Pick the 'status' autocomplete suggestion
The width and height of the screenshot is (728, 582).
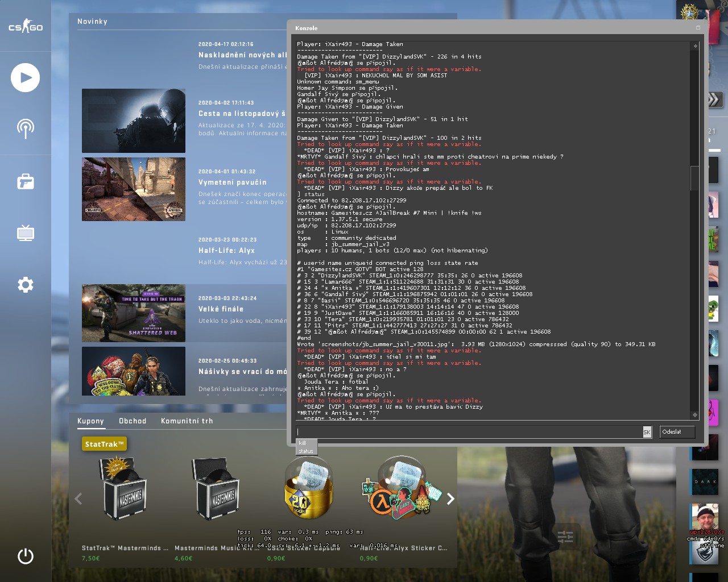coord(306,451)
